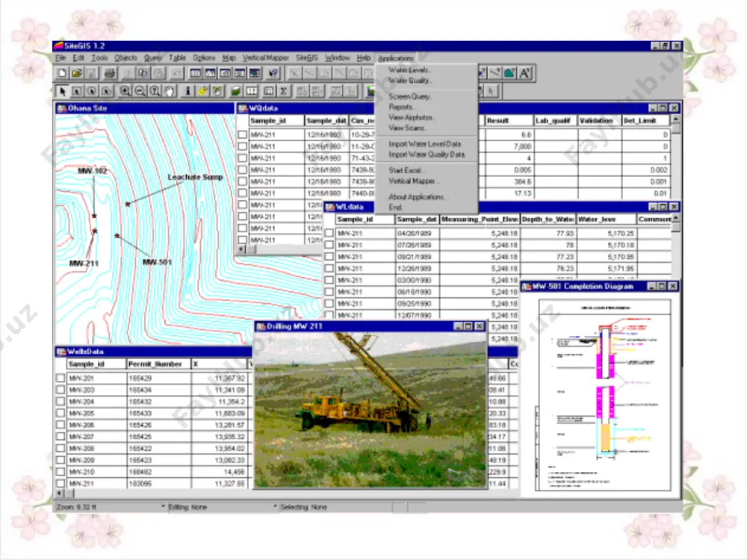This screenshot has width=747, height=560.
Task: Click the Statistics sigma icon
Action: (284, 91)
